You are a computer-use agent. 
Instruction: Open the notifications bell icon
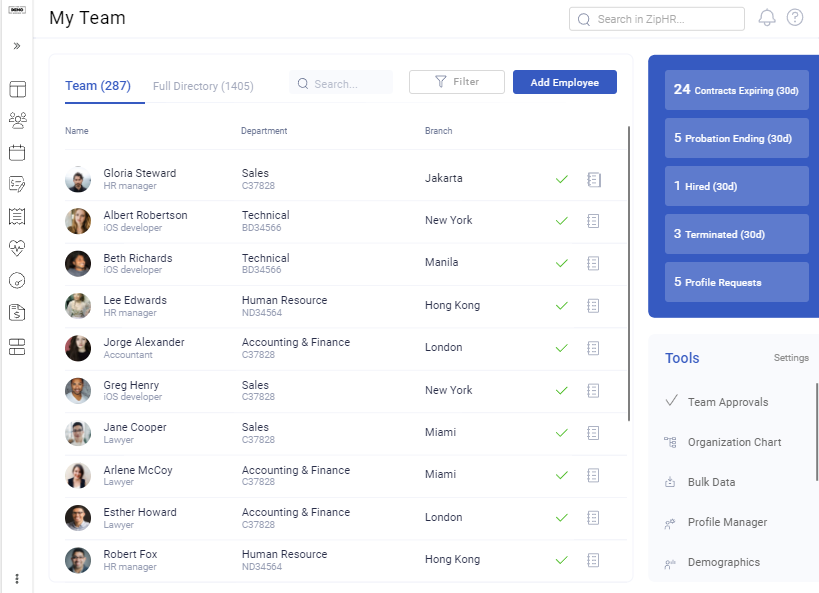point(766,17)
